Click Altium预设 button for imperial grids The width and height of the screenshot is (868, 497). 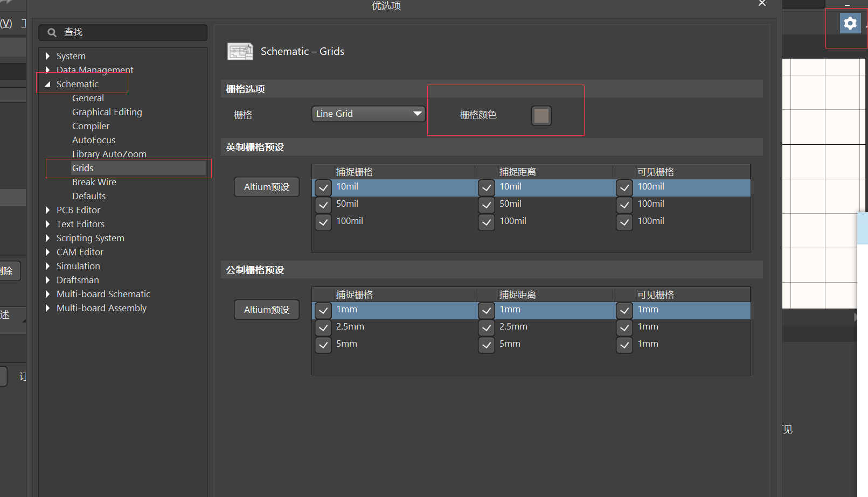tap(267, 187)
